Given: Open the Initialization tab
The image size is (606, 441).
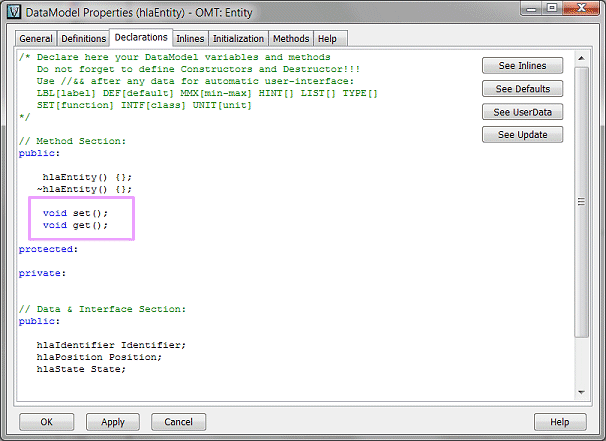Looking at the screenshot, I should point(239,39).
